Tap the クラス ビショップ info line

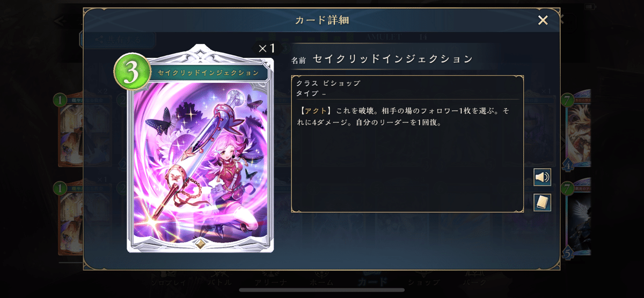tap(328, 84)
